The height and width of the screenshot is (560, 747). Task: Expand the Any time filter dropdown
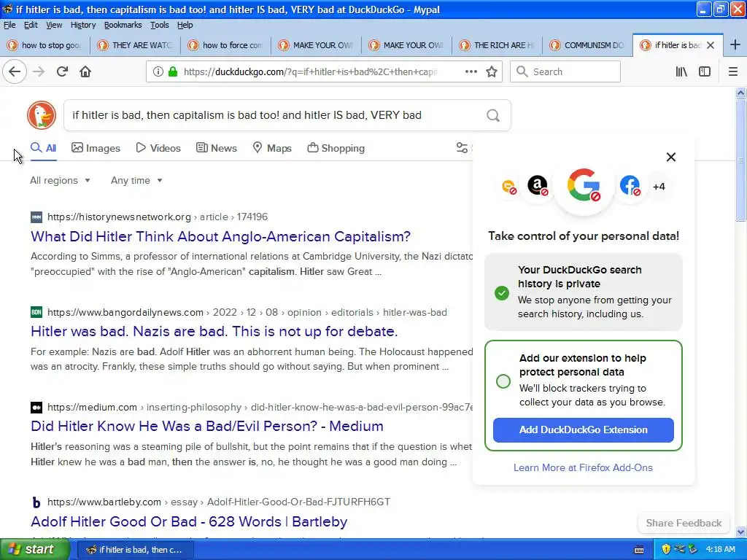136,181
